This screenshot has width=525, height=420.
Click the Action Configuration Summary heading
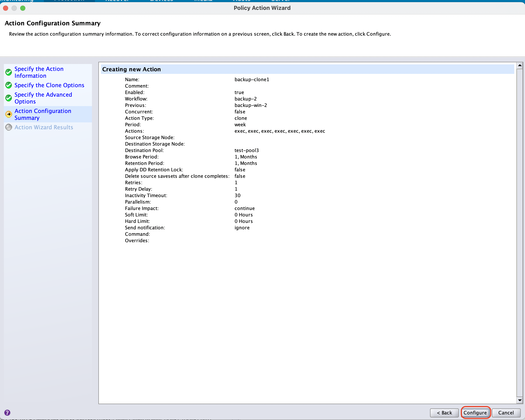click(x=53, y=23)
